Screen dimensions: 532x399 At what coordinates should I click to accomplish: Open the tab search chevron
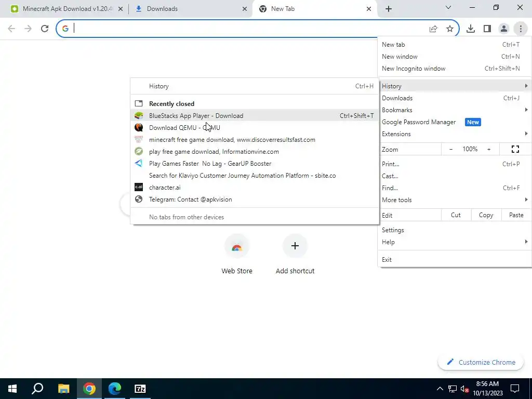[x=448, y=7]
